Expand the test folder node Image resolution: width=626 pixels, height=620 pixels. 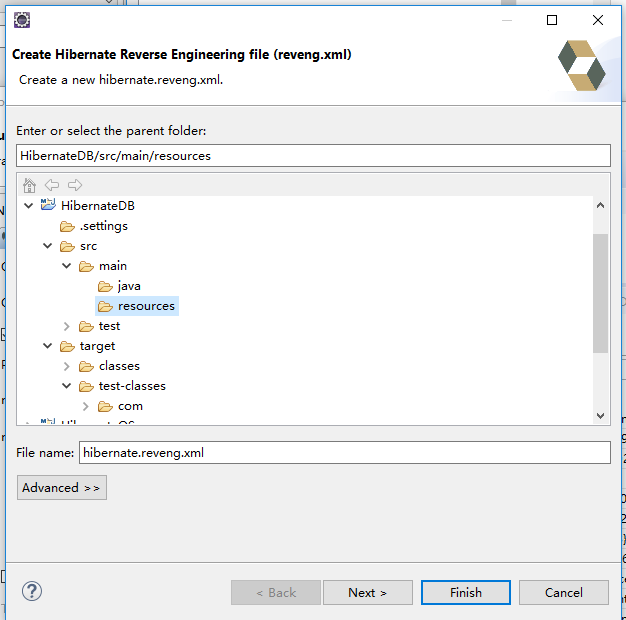pyautogui.click(x=67, y=327)
